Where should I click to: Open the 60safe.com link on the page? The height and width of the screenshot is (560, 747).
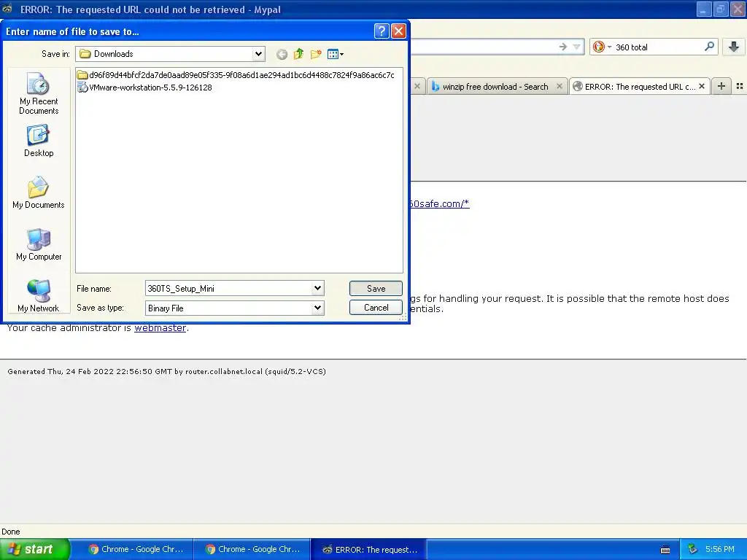[439, 204]
